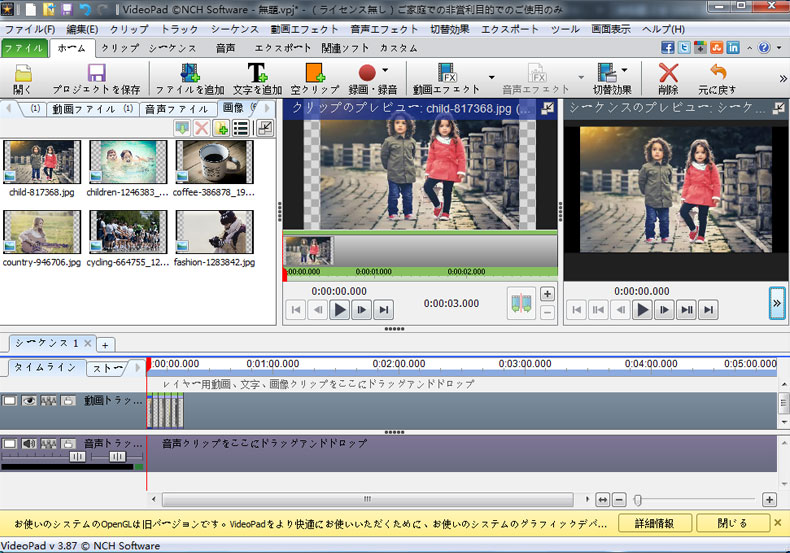Viewport: 790px width, 553px height.
Task: Click the 空クリップ (Blank Clip) icon
Action: click(314, 73)
